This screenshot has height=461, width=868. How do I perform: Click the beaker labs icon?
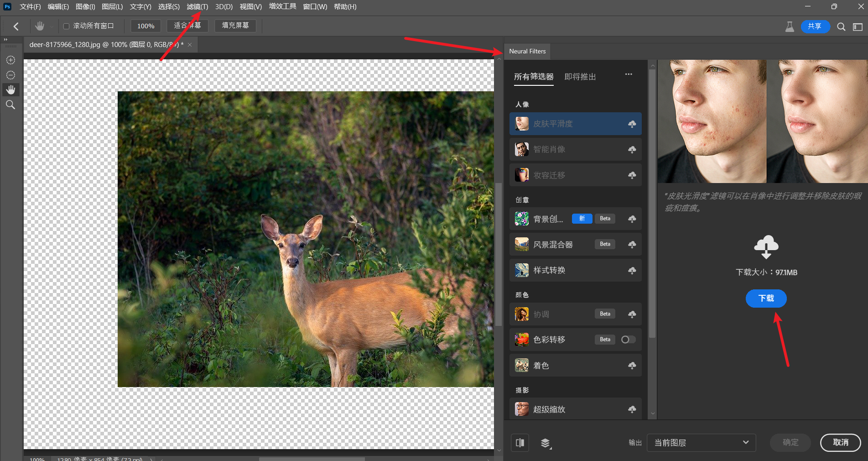click(x=790, y=26)
